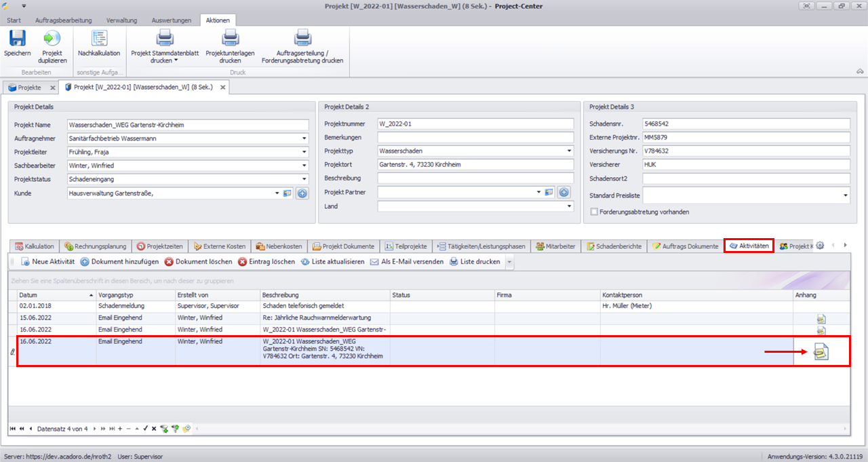Open the Projekttyp dropdown
Viewport: 868px width, 462px height.
pyautogui.click(x=569, y=151)
